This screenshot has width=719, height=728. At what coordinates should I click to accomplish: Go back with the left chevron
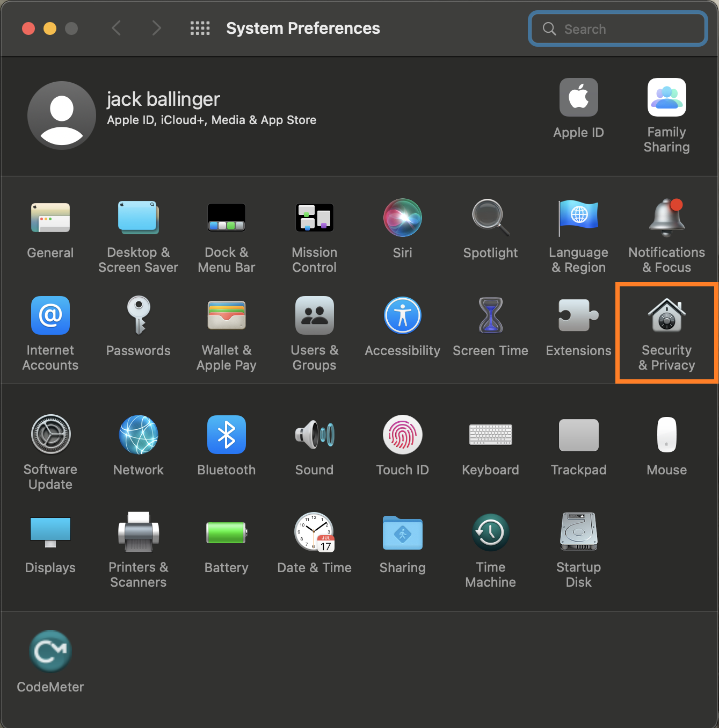(116, 28)
